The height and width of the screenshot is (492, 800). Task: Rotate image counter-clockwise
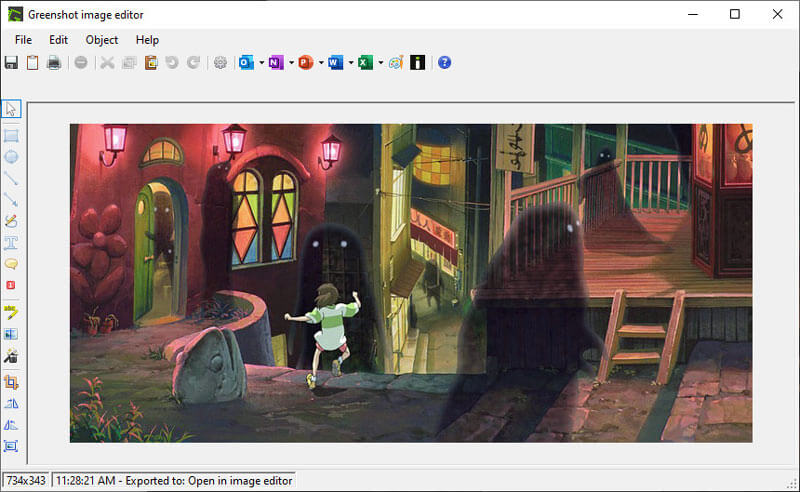[11, 425]
